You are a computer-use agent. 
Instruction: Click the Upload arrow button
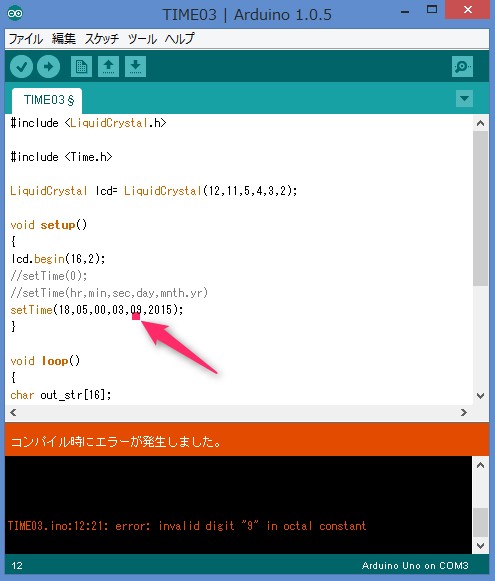click(x=49, y=67)
